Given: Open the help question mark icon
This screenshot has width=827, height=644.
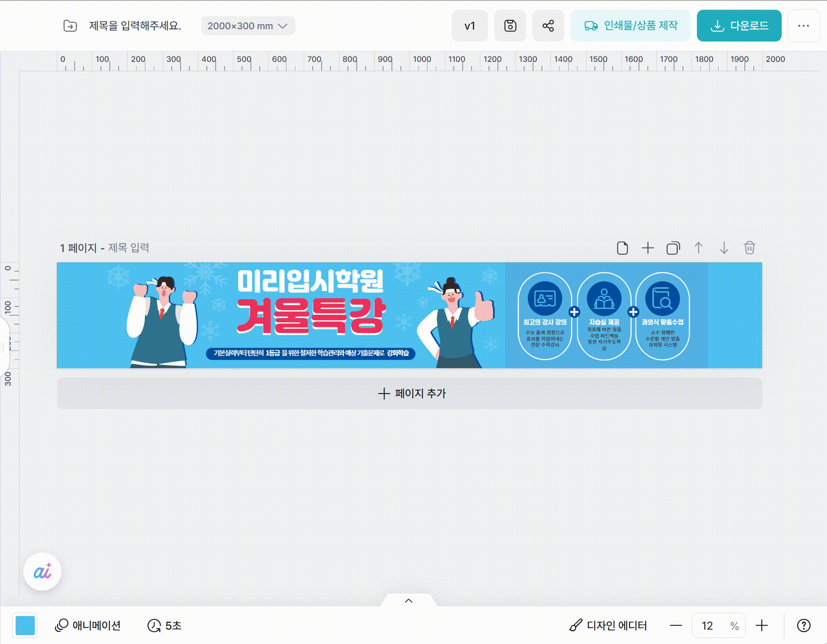Looking at the screenshot, I should coord(804,625).
